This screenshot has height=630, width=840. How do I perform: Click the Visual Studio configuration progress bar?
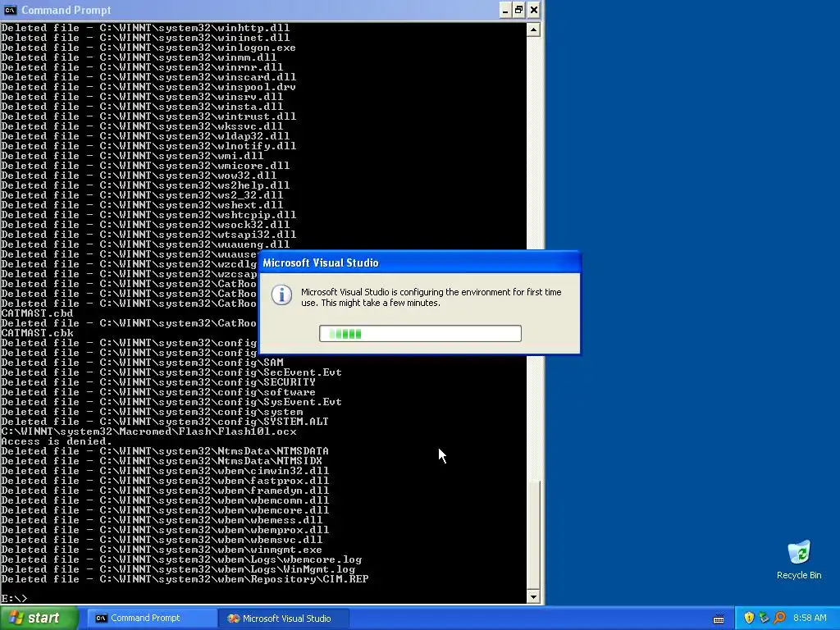pyautogui.click(x=420, y=333)
